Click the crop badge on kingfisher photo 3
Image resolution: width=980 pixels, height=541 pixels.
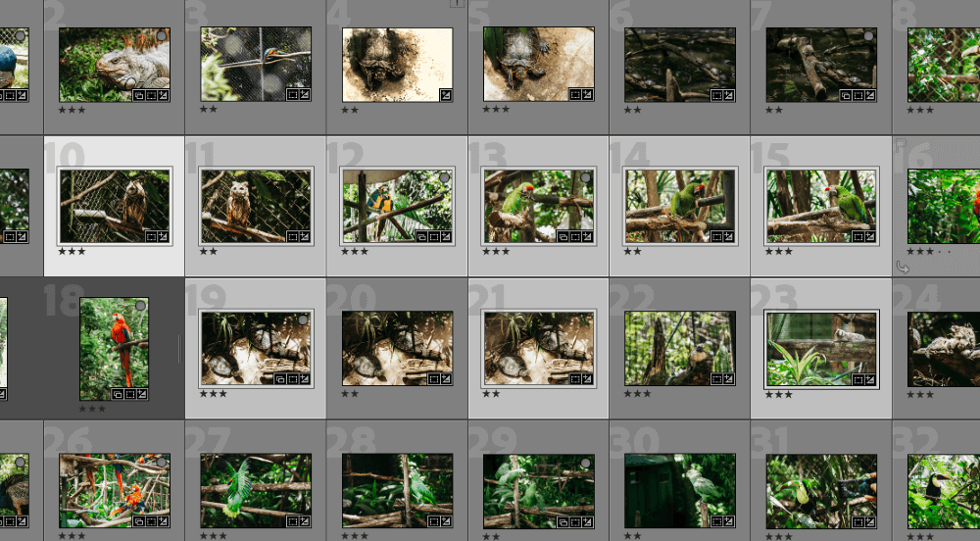tap(292, 95)
